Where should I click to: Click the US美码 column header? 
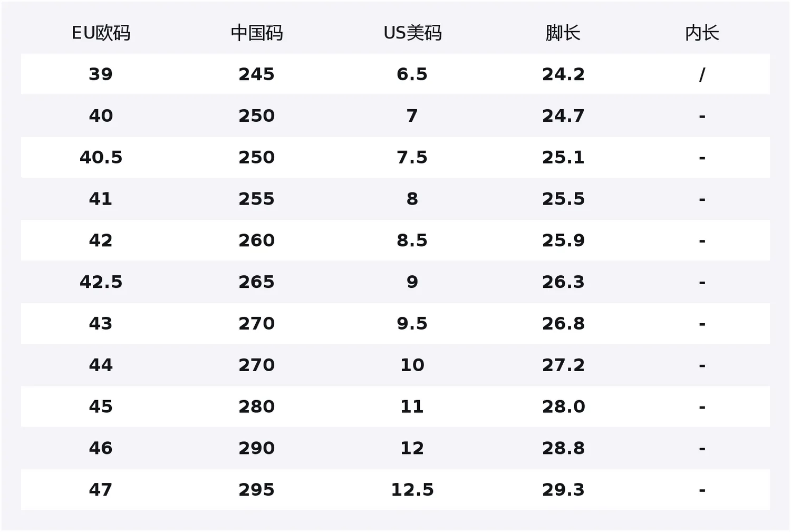[412, 33]
